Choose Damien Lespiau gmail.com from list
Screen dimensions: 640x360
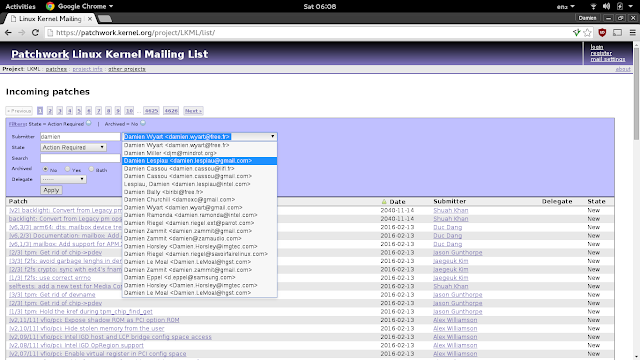(x=200, y=161)
